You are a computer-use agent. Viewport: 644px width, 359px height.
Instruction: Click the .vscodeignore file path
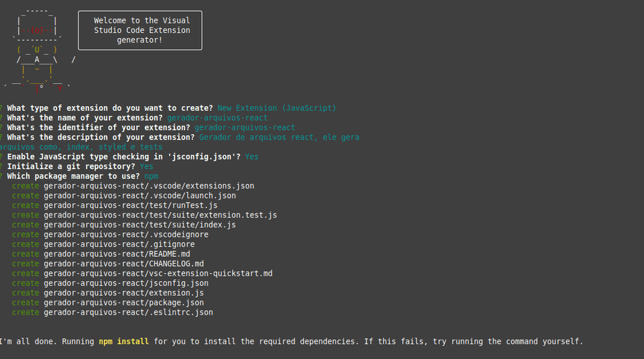tap(126, 235)
